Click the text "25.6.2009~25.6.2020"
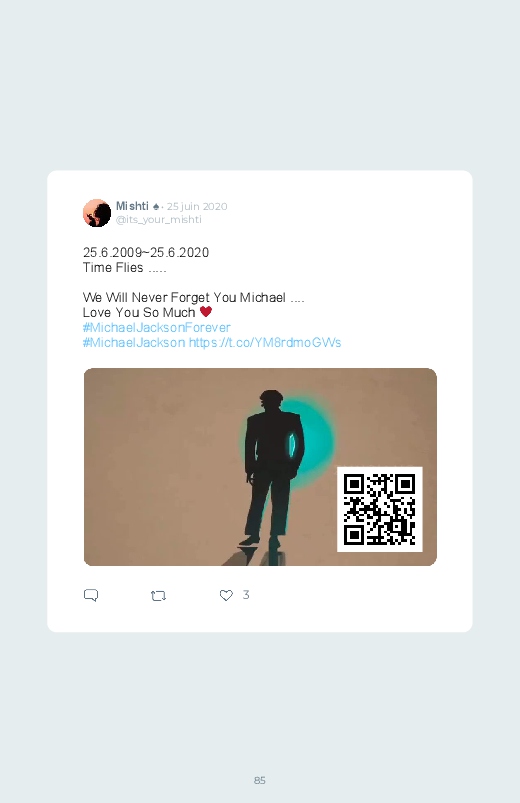This screenshot has height=803, width=520. pyautogui.click(x=146, y=252)
